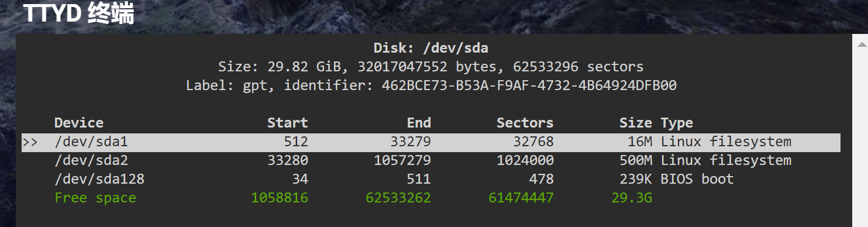Click the Sectors column header

click(x=525, y=123)
